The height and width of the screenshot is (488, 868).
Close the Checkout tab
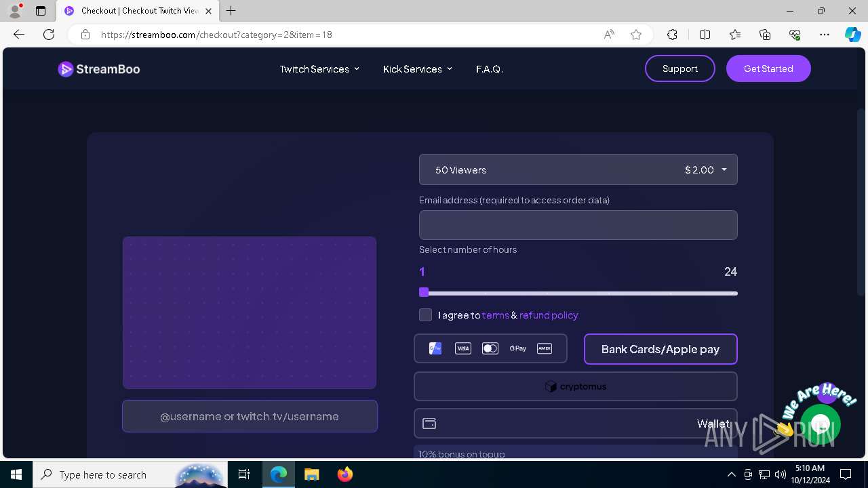click(x=208, y=11)
